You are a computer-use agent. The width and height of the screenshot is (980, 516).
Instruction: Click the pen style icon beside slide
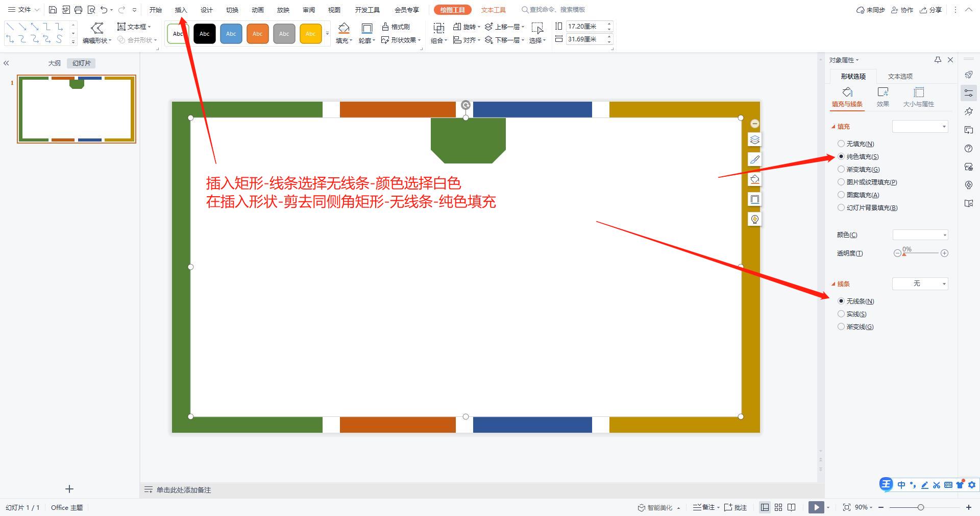[x=754, y=159]
